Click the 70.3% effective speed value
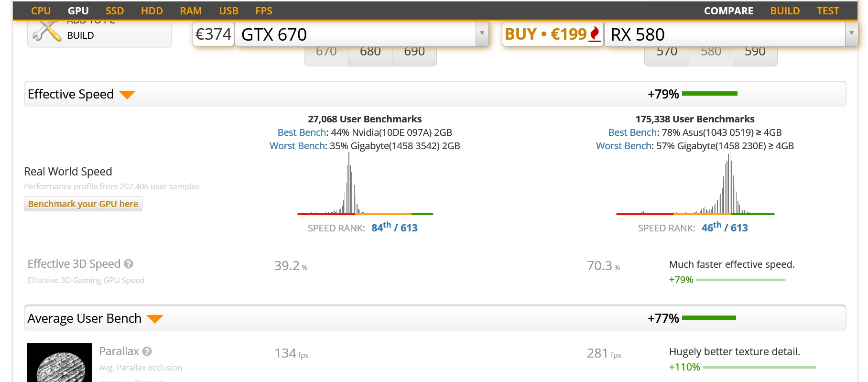This screenshot has width=868, height=382. [603, 266]
